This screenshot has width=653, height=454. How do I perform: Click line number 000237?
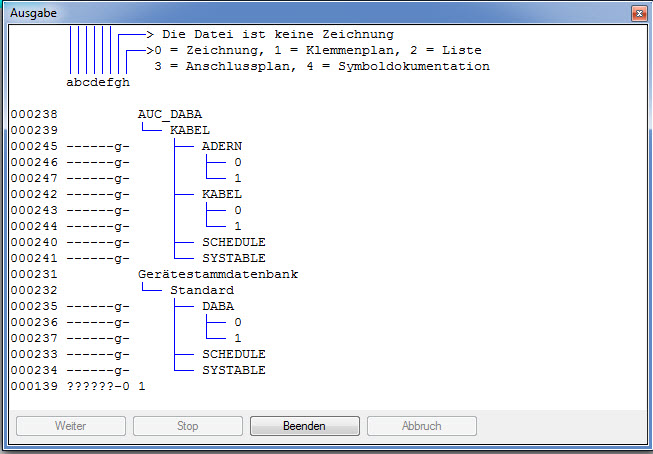click(34, 338)
